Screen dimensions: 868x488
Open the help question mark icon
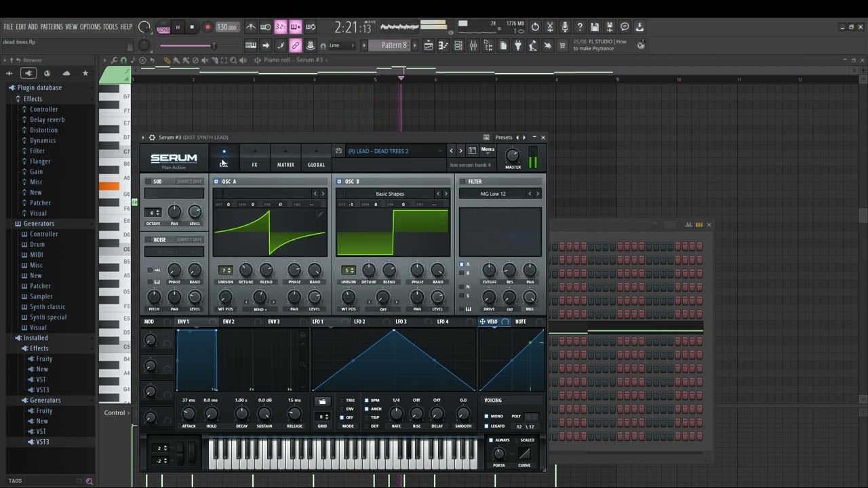pos(580,27)
